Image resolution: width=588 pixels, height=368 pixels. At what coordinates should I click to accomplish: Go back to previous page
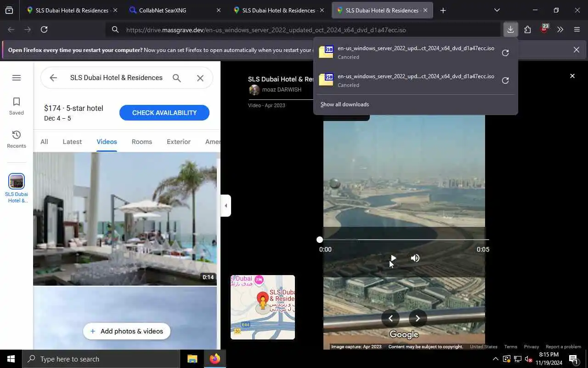[x=11, y=29]
